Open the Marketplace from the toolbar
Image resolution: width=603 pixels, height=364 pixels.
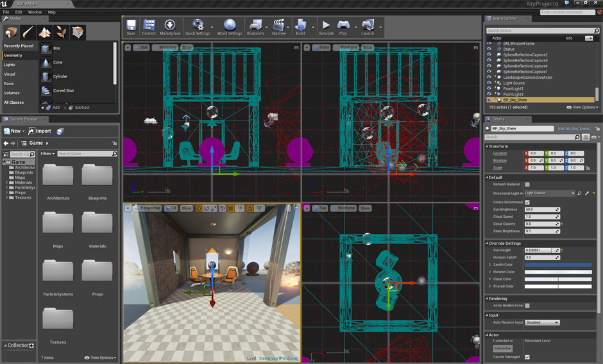tap(170, 27)
